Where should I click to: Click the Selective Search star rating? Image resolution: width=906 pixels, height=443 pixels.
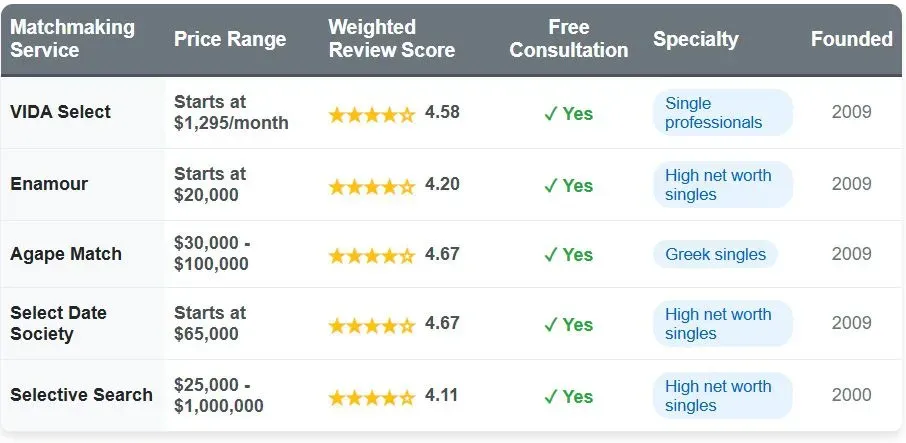[371, 397]
